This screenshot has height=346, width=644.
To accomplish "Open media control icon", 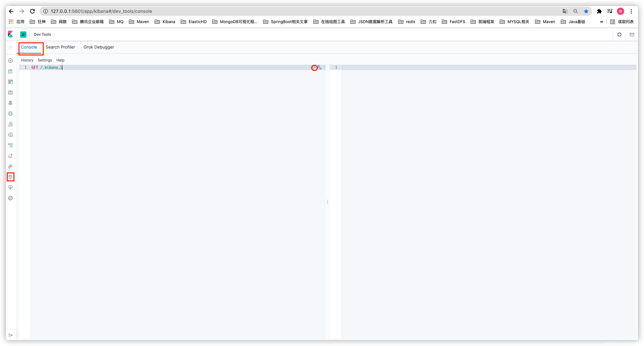I will [610, 11].
